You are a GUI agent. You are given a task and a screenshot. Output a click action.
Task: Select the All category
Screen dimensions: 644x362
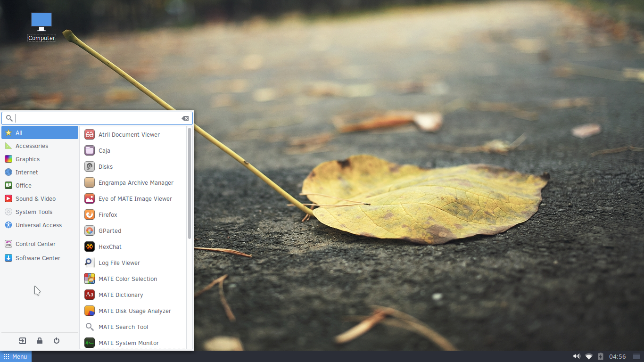[x=40, y=132]
